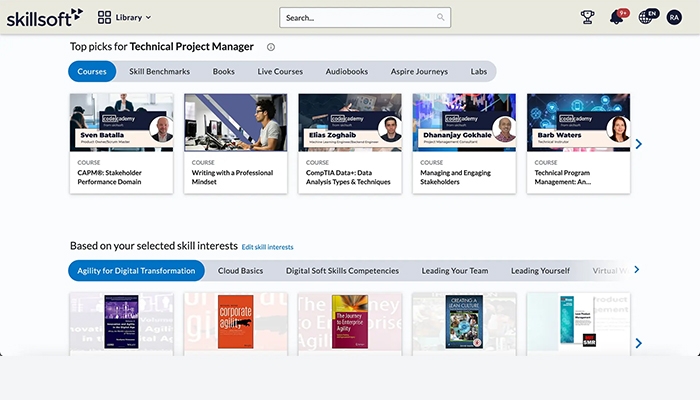Advance skill interests carousel with right arrow

pos(639,343)
